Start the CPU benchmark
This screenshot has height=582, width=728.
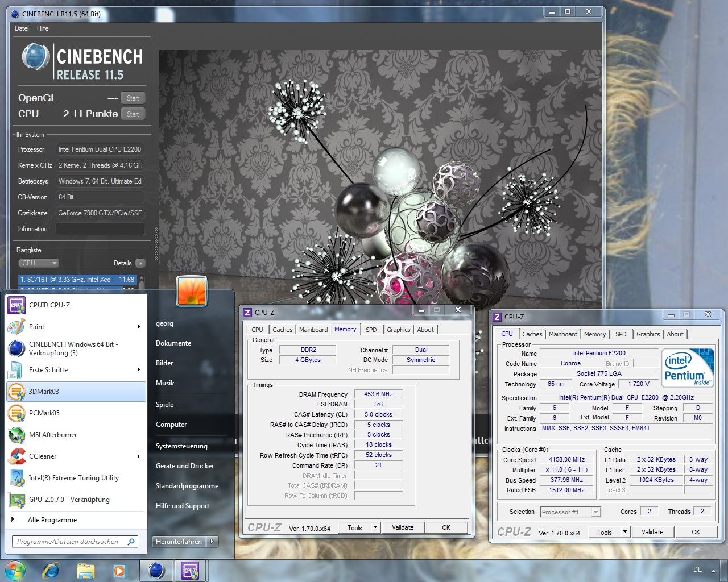[133, 114]
